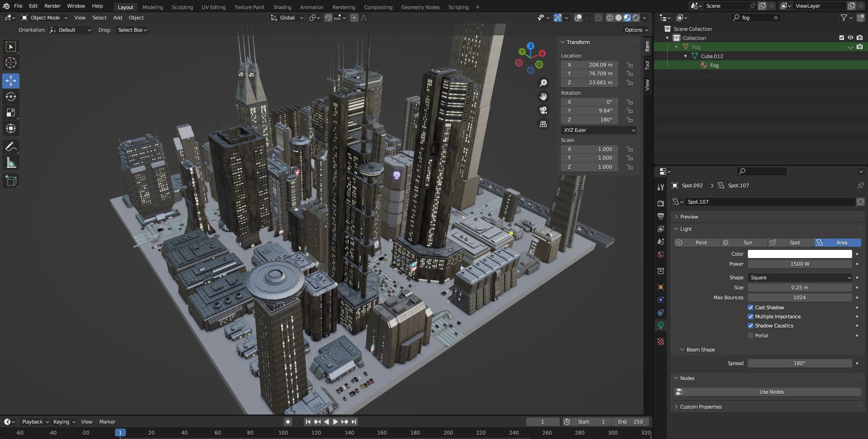
Task: Open the Render menu
Action: pos(52,6)
